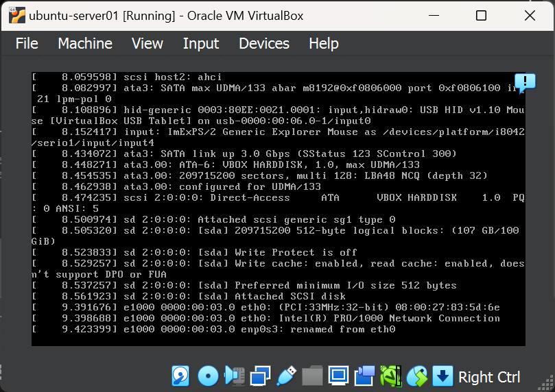Click the network adapters status icon
Image resolution: width=555 pixels, height=392 pixels.
[261, 376]
